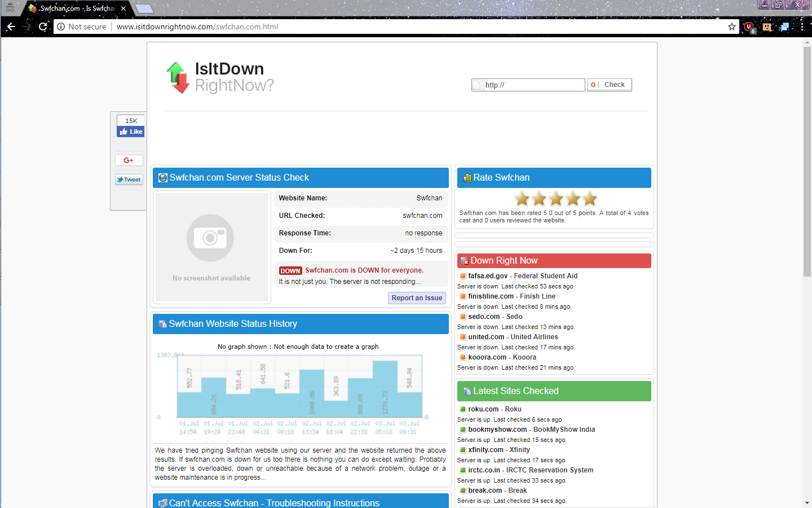Viewport: 812px width, 508px height.
Task: Click the browser back arrow
Action: point(11,27)
